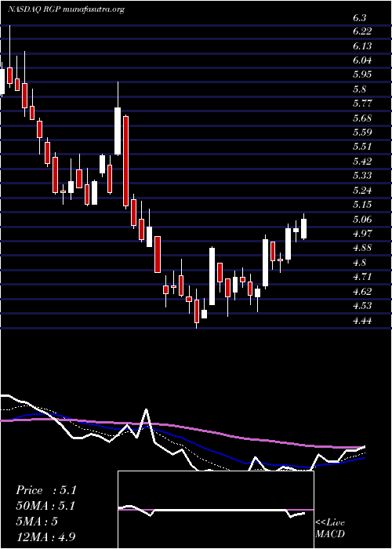
Task: Select the 6.22 price axis label
Action: coord(362,31)
